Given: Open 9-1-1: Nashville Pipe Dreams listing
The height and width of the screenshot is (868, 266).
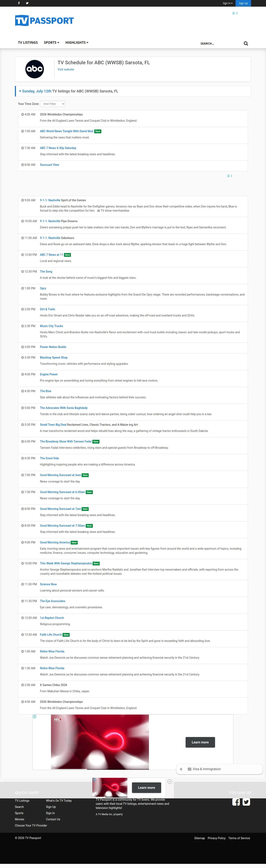Looking at the screenshot, I should [x=50, y=221].
